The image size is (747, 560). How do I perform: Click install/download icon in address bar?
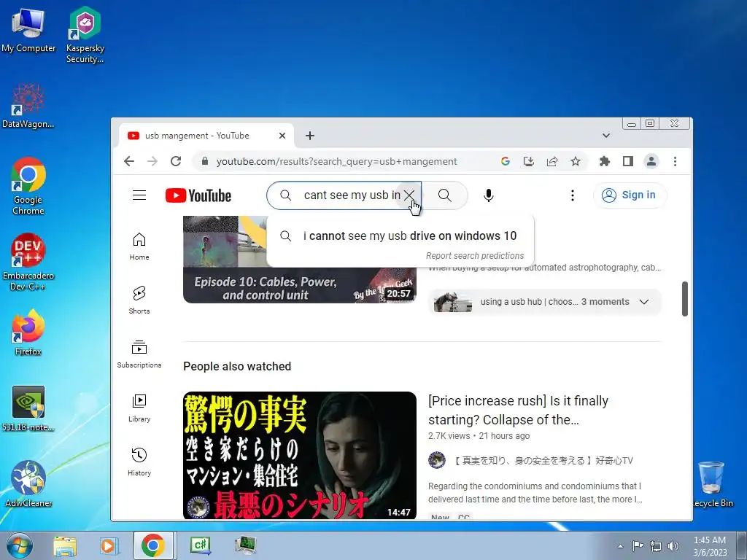coord(529,161)
